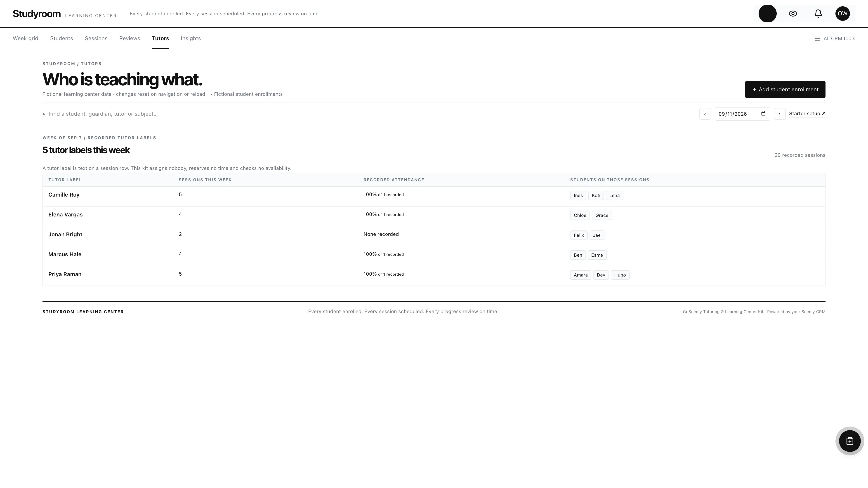Viewport: 868px width, 488px height.
Task: Click the eye preview icon in header
Action: click(x=793, y=14)
